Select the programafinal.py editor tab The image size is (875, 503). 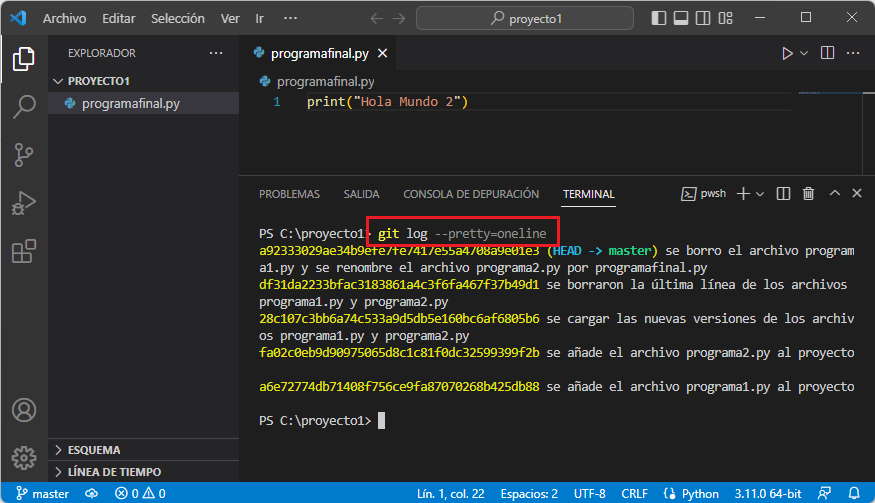coord(320,53)
